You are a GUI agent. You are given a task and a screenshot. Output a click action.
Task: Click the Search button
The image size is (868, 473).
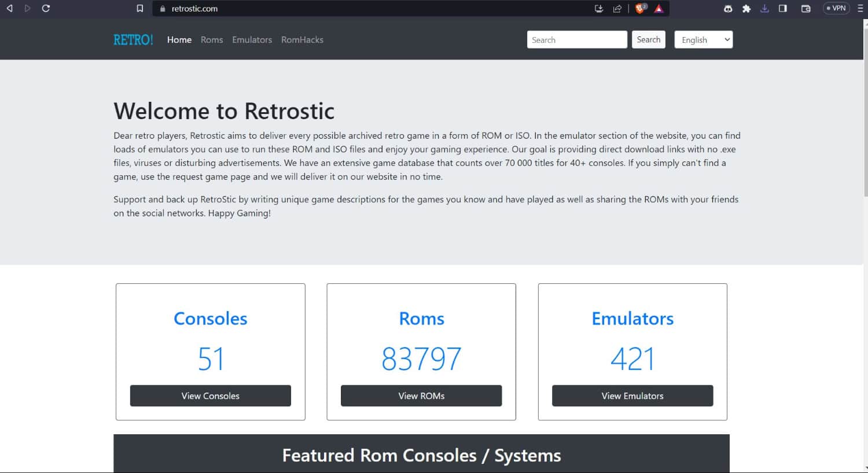click(x=648, y=39)
